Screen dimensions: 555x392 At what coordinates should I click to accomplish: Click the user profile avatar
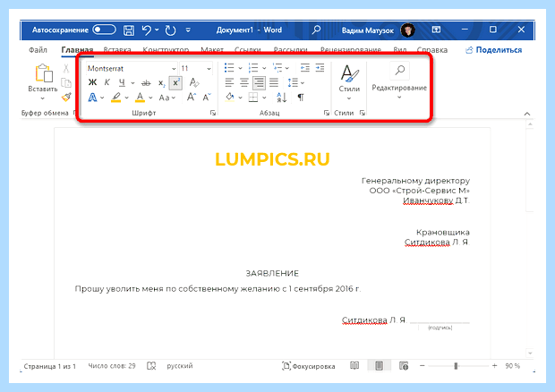(x=408, y=30)
